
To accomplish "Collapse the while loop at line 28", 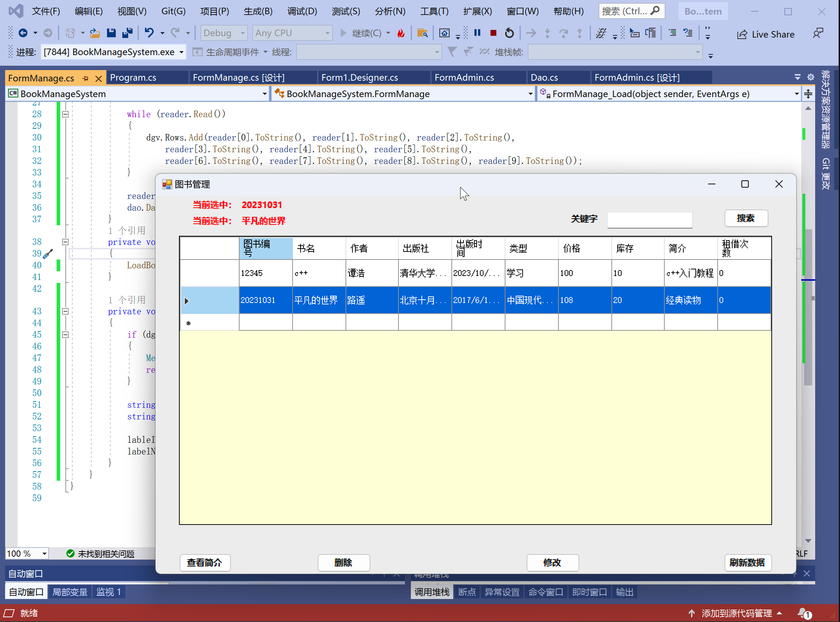I will click(x=65, y=114).
